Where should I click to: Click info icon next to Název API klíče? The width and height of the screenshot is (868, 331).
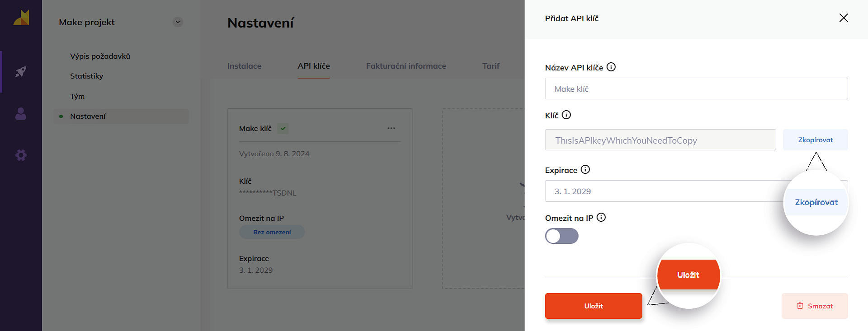coord(611,67)
